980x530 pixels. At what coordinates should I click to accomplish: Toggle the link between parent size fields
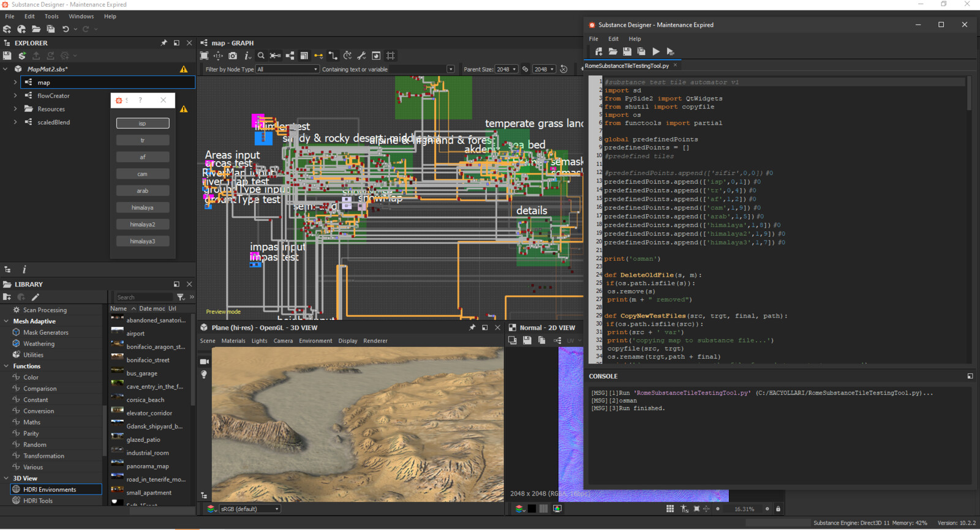click(525, 69)
